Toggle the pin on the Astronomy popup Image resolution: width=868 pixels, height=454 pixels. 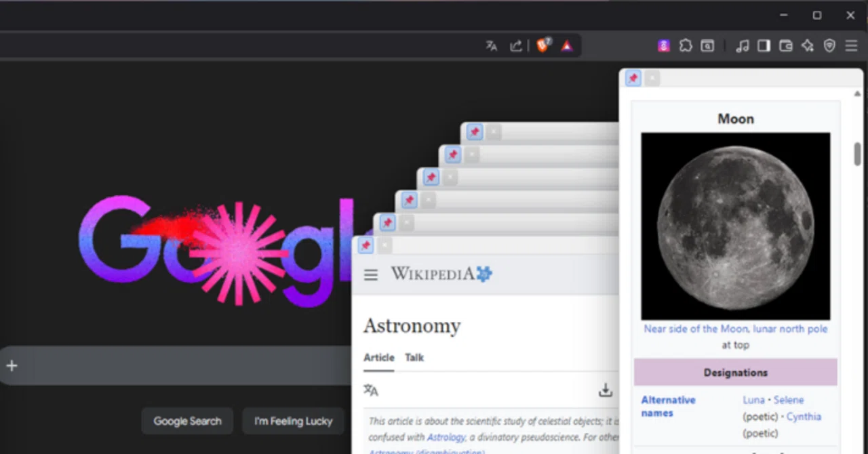coord(366,245)
